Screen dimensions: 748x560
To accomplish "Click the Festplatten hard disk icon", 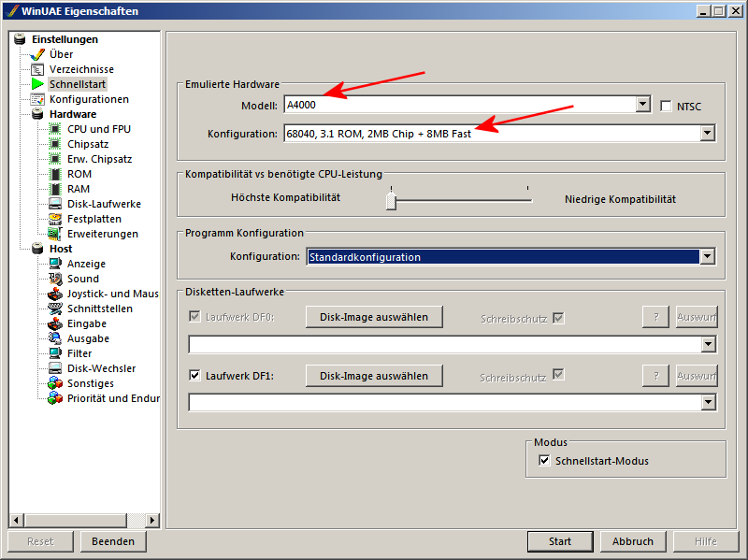I will pyautogui.click(x=55, y=219).
